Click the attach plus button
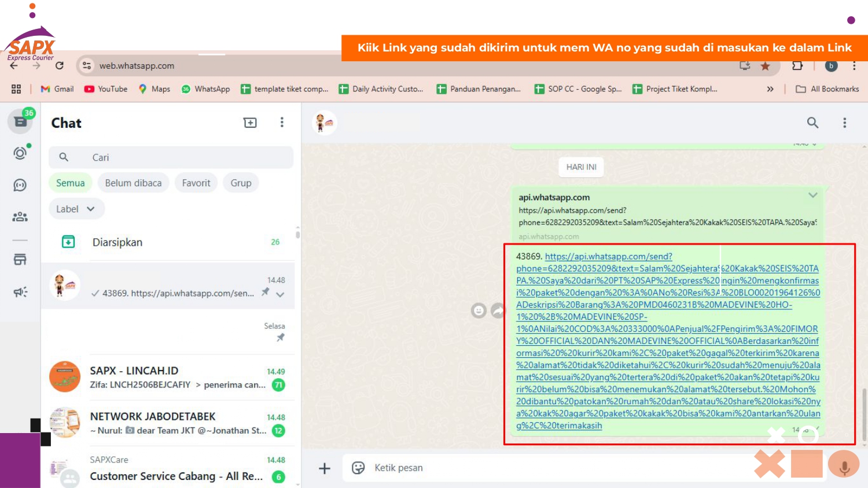868x488 pixels. click(x=325, y=468)
